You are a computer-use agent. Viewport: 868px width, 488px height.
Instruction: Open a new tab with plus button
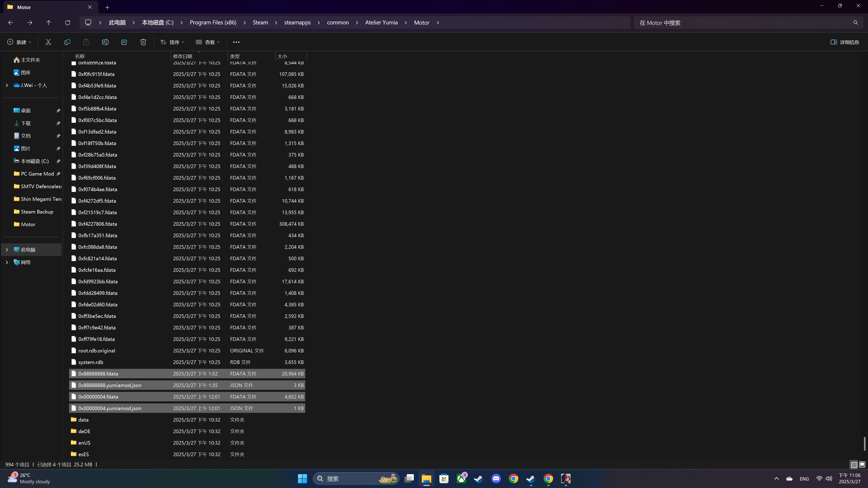tap(107, 7)
